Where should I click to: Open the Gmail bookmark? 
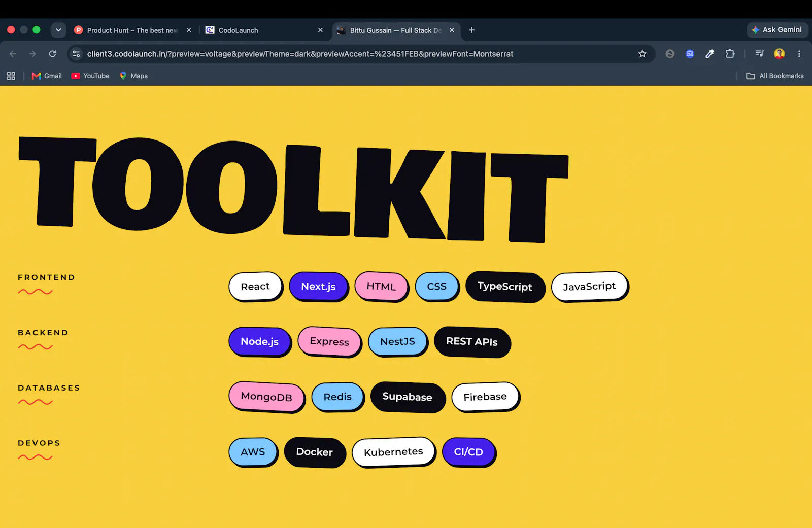point(47,76)
